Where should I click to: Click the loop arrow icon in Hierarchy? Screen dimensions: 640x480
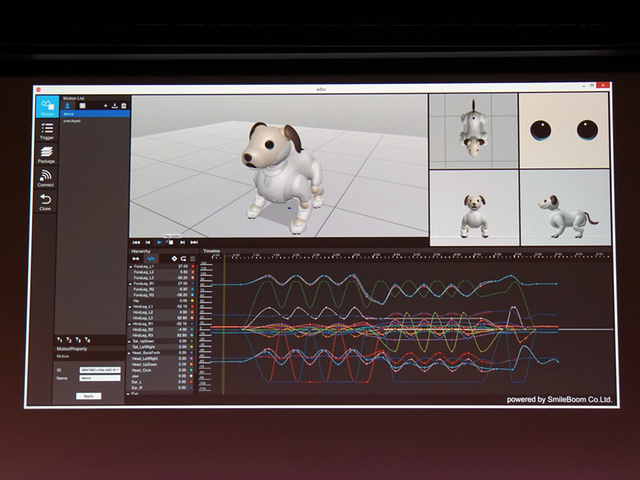(x=184, y=259)
